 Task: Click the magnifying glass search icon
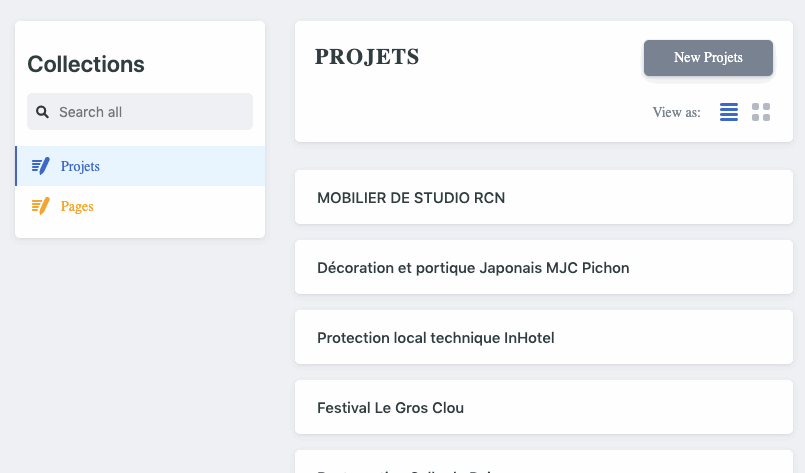pos(42,112)
